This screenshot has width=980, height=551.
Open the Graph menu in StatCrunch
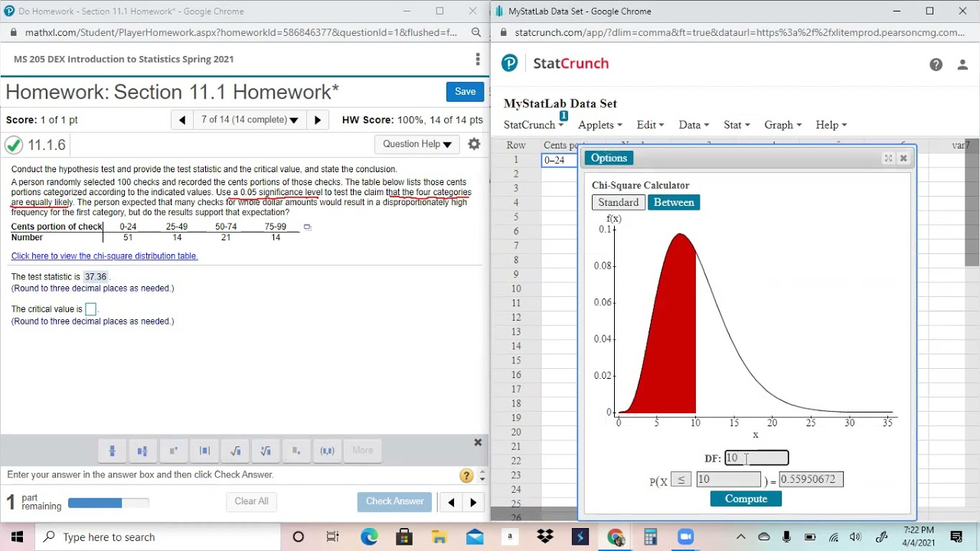[782, 125]
